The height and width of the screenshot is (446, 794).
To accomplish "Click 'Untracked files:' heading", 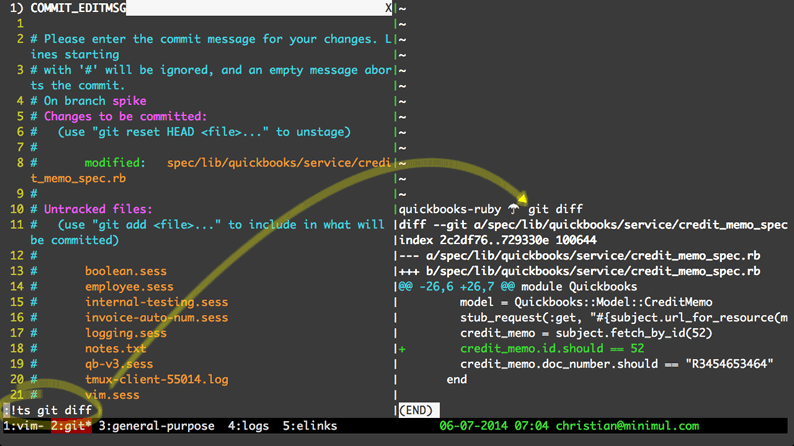I will 98,209.
